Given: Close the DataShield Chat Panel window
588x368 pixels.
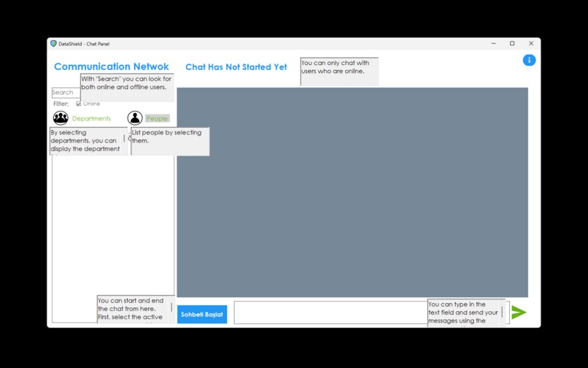Looking at the screenshot, I should coord(531,44).
